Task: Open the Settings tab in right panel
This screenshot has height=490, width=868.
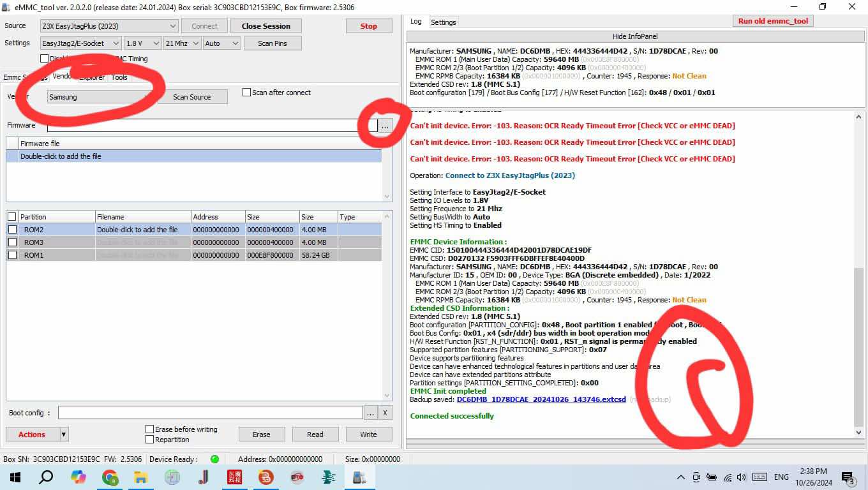Action: point(443,22)
